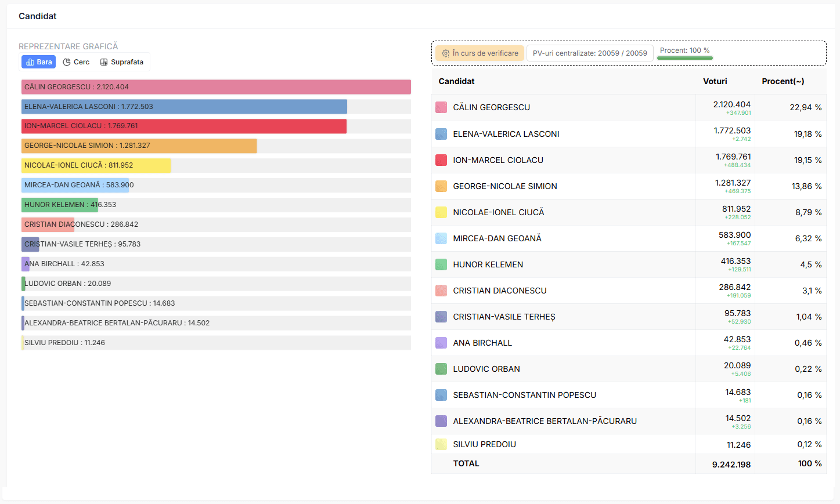Switch to Suprafata chart view
Viewport: 840px width, 504px height.
(x=122, y=62)
